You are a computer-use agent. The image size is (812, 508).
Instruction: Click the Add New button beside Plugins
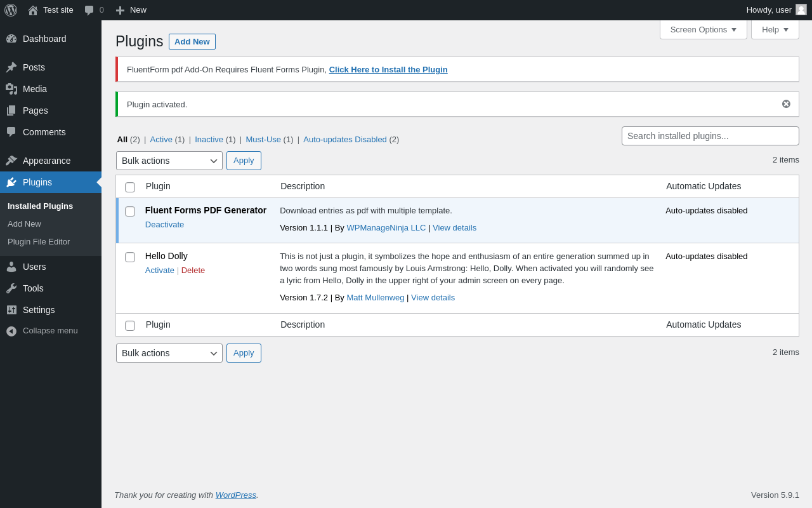[192, 42]
